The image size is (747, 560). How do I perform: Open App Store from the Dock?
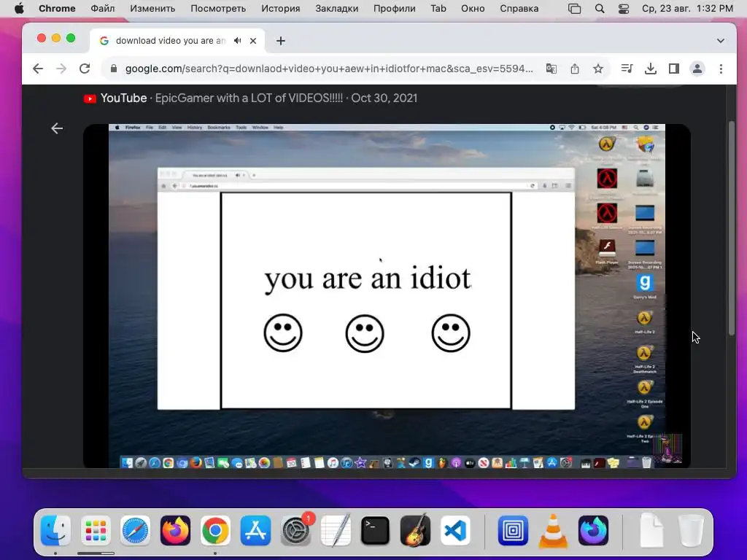pyautogui.click(x=255, y=530)
